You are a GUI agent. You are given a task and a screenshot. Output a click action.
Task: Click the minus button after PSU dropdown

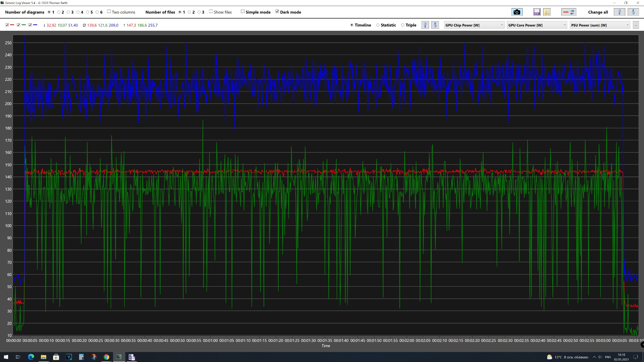point(636,25)
